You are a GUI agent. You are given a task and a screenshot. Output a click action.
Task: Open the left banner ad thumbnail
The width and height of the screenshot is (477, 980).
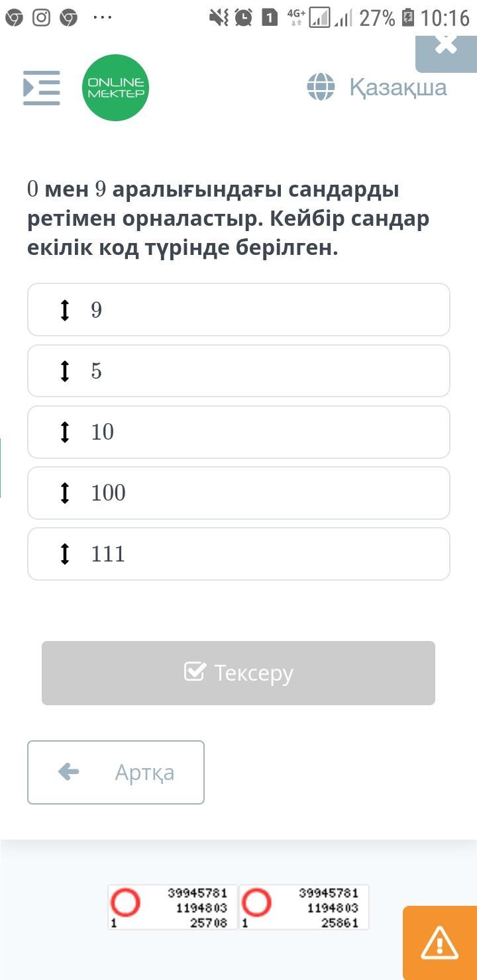tap(172, 907)
